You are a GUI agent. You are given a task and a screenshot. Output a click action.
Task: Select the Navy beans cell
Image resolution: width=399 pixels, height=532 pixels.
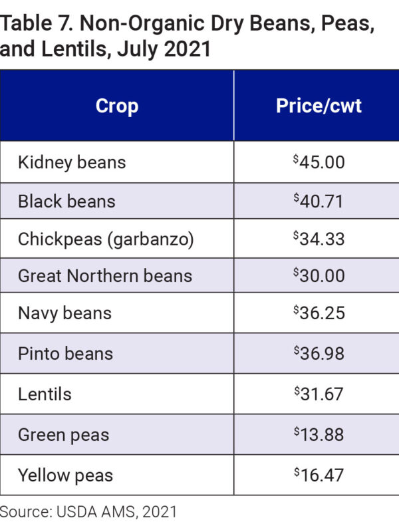pos(65,313)
